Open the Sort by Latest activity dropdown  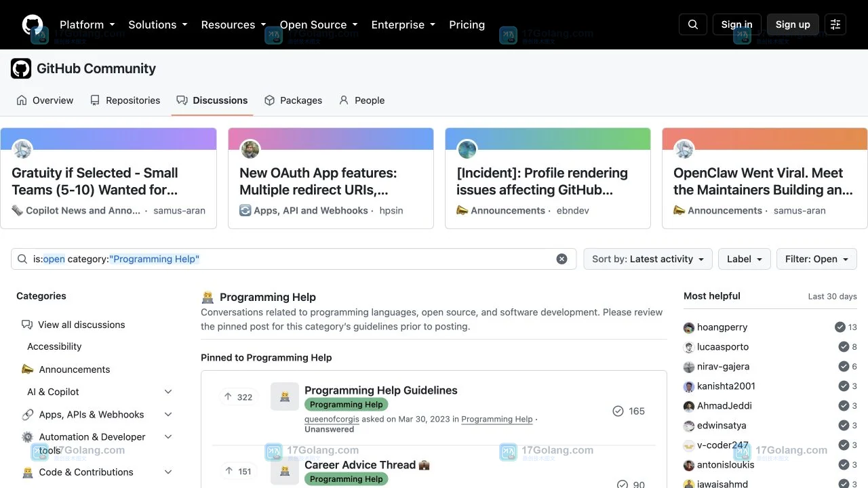(x=648, y=259)
